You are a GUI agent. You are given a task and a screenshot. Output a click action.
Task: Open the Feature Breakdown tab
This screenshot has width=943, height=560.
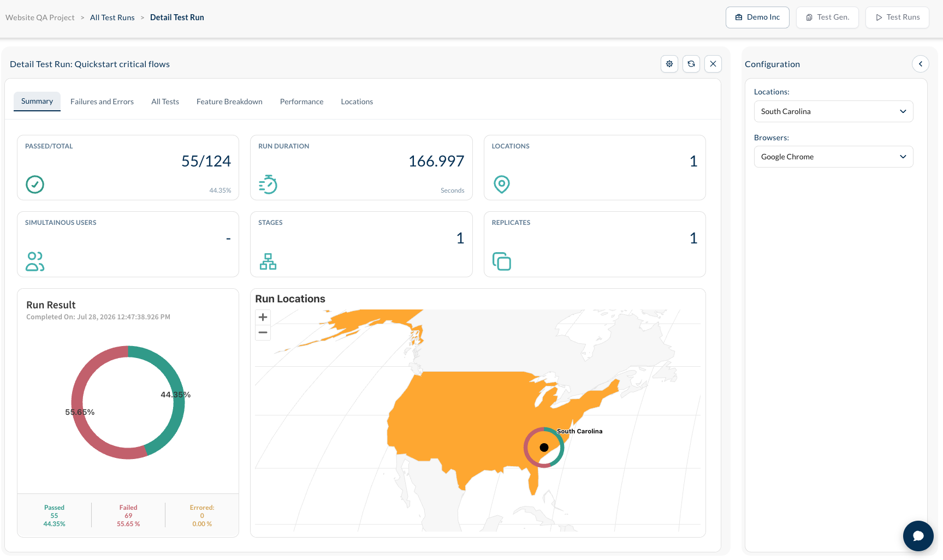point(229,102)
